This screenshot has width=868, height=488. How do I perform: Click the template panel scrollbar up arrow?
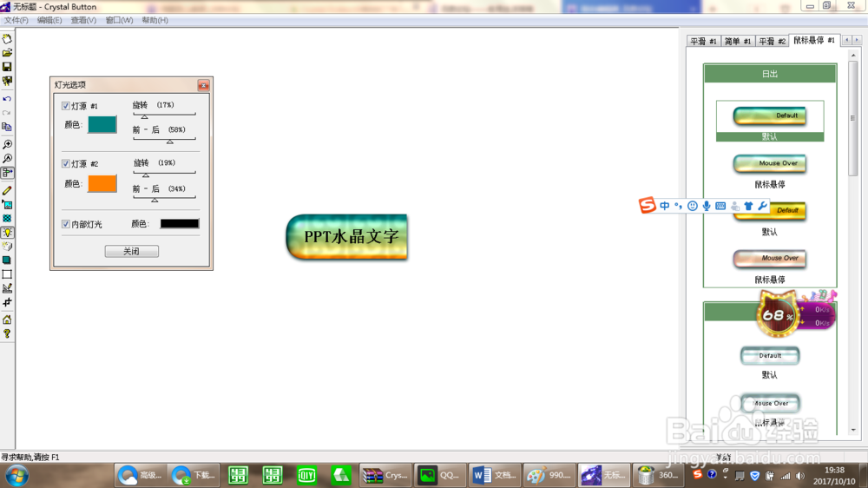[x=853, y=55]
